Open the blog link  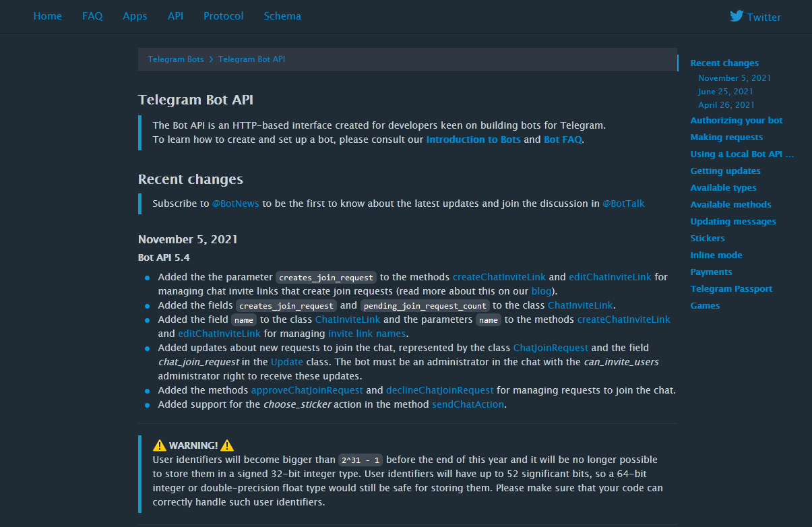[x=541, y=291]
